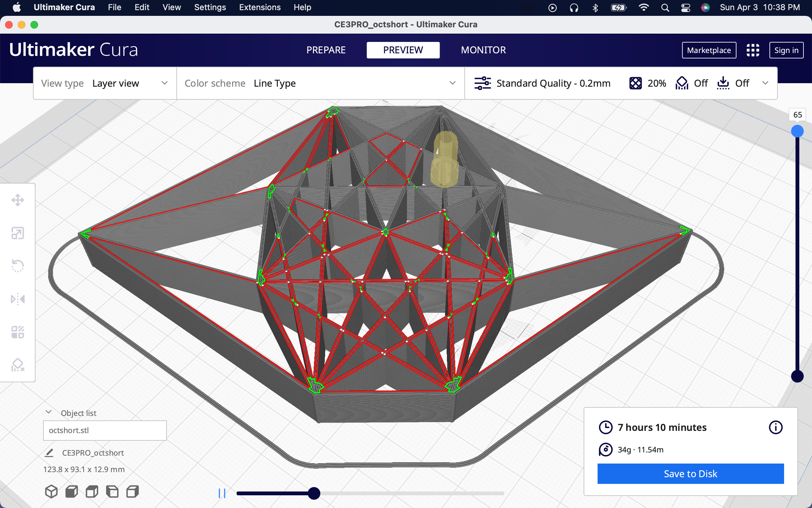The width and height of the screenshot is (812, 508).
Task: Select octshort.stl in the object list
Action: 105,431
